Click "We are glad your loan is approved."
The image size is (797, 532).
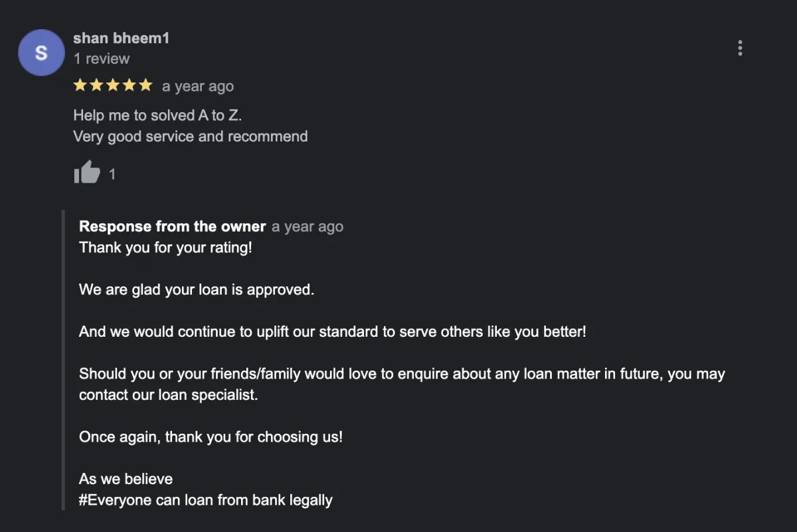pyautogui.click(x=196, y=290)
